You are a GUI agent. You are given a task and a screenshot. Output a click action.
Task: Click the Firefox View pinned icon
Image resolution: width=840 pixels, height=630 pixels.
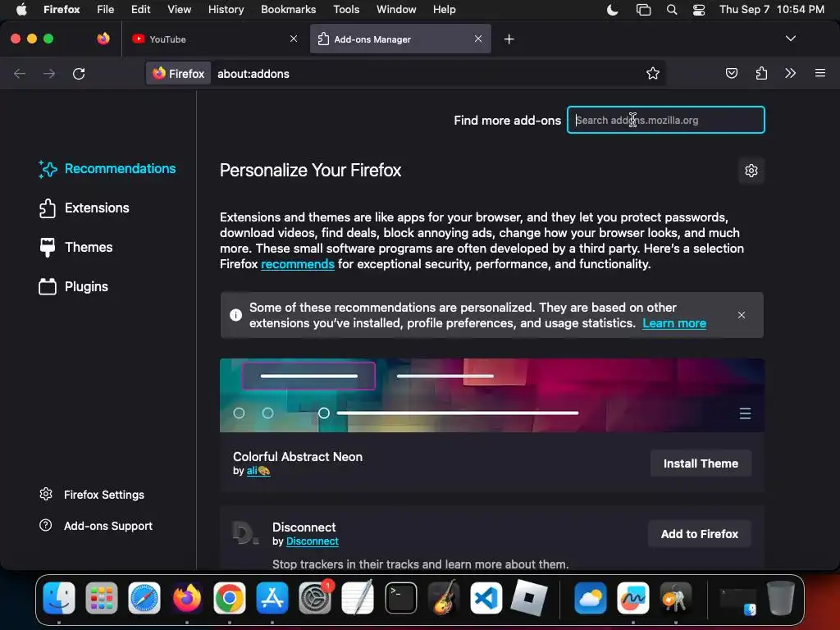tap(103, 39)
